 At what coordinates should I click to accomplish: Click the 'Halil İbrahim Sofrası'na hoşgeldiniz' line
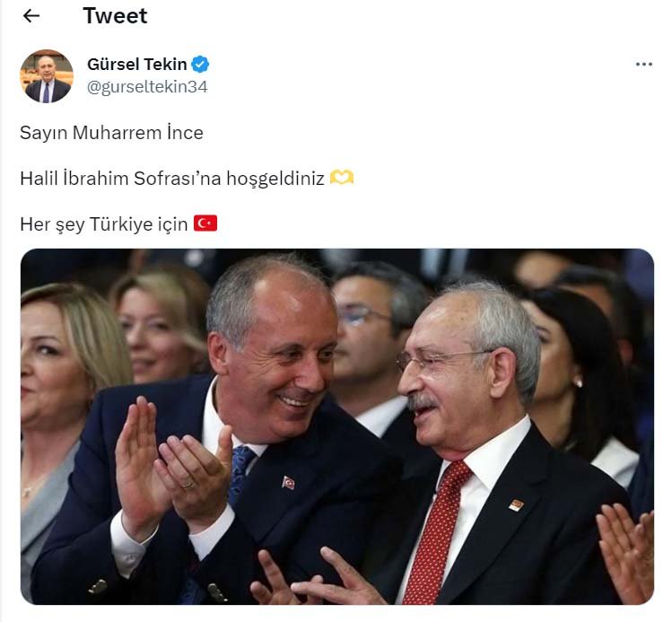(x=172, y=178)
